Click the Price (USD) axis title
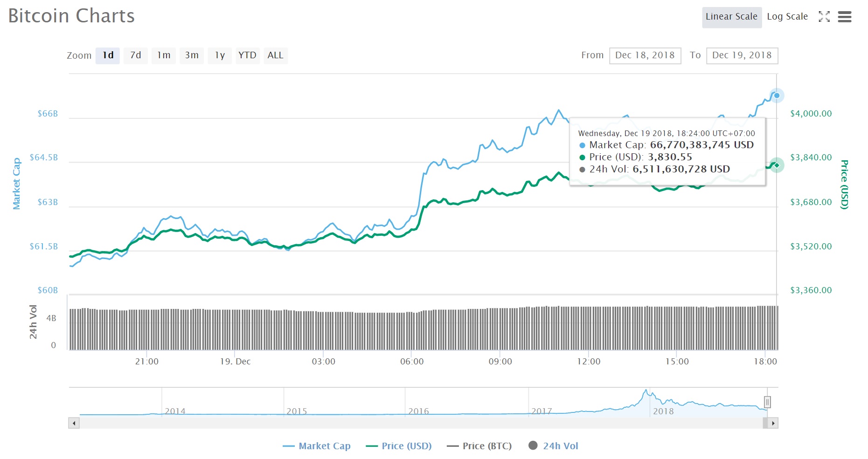The height and width of the screenshot is (459, 868). point(844,185)
